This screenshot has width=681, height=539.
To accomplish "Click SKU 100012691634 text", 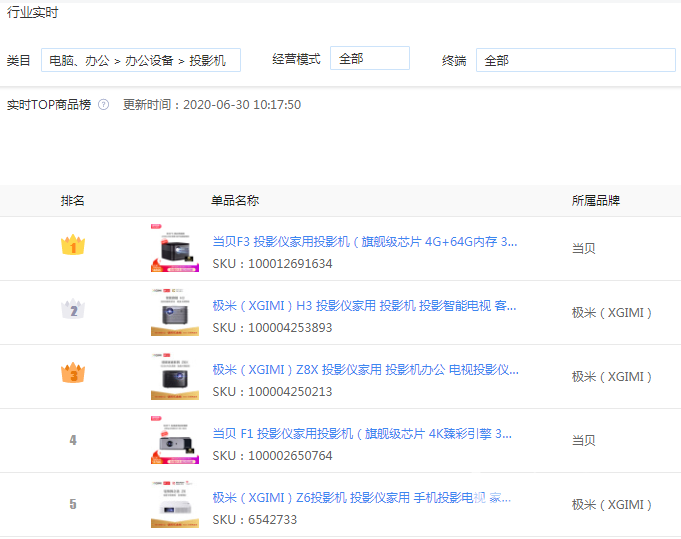I will tap(272, 264).
